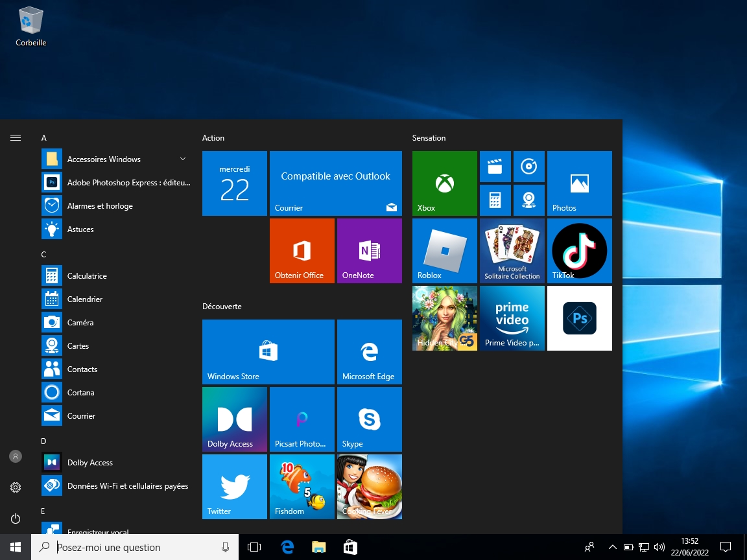Open Store from the taskbar
Screen dimensions: 747x560
350,547
